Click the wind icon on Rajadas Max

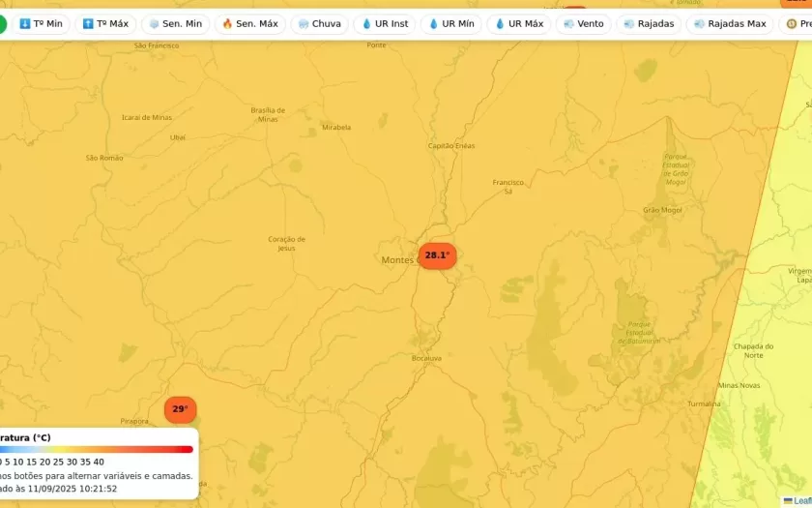[699, 24]
